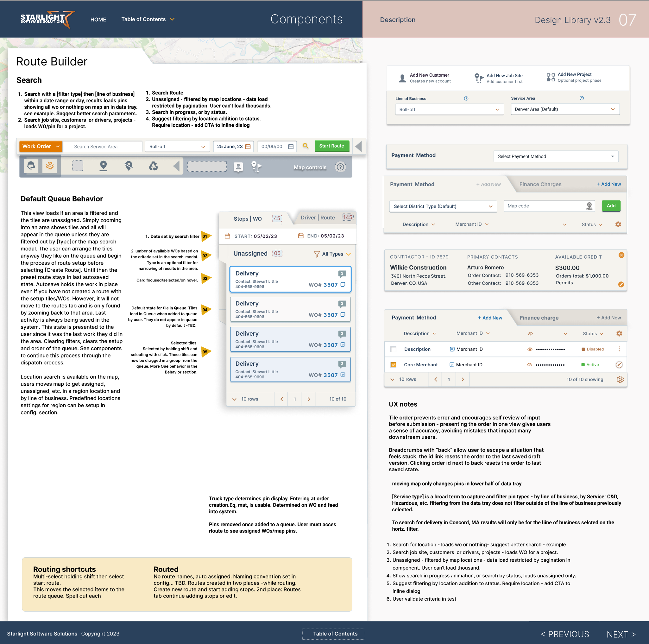The image size is (649, 644).
Task: Select the second Delivery work order tile
Action: pos(290,309)
